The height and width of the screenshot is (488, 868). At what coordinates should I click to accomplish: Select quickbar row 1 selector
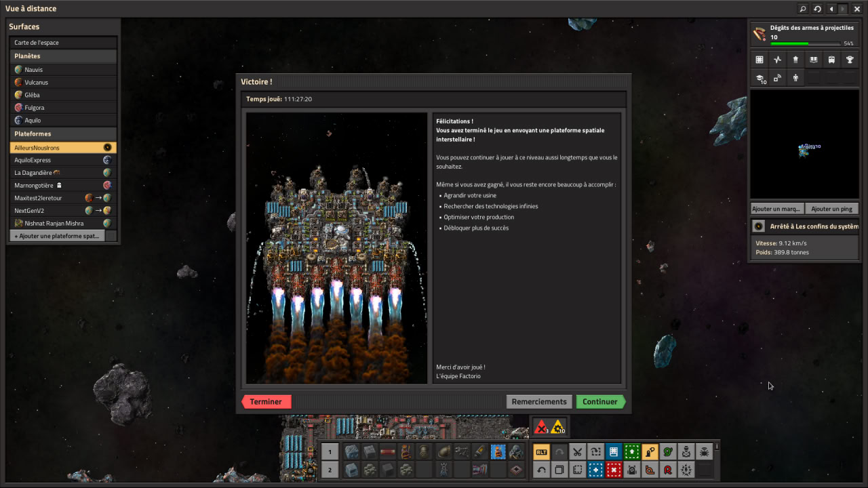pos(330,452)
